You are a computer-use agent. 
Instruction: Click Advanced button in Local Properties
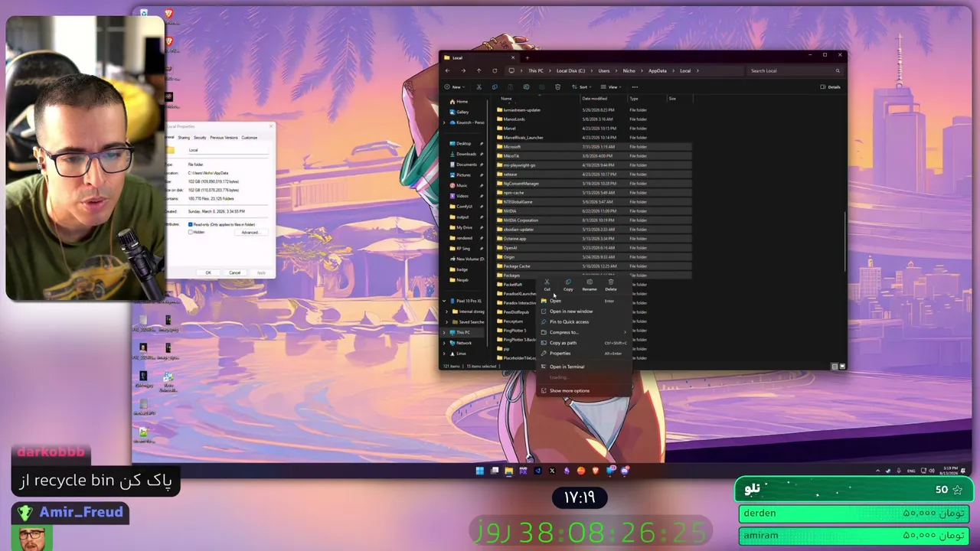(250, 233)
